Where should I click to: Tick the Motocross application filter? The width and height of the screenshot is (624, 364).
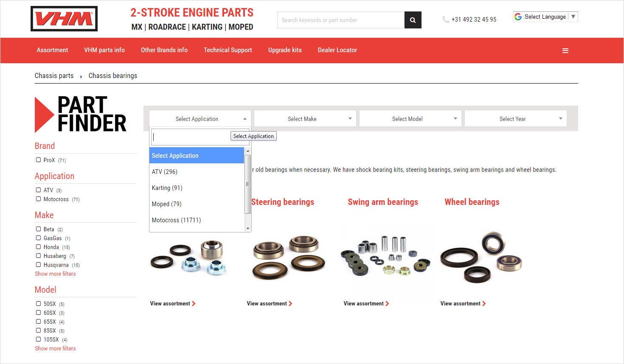tap(39, 199)
